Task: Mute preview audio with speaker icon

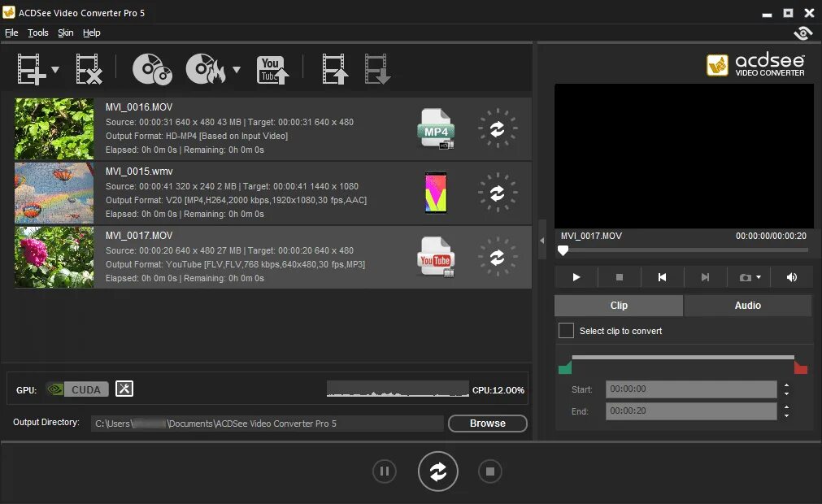Action: click(x=791, y=277)
